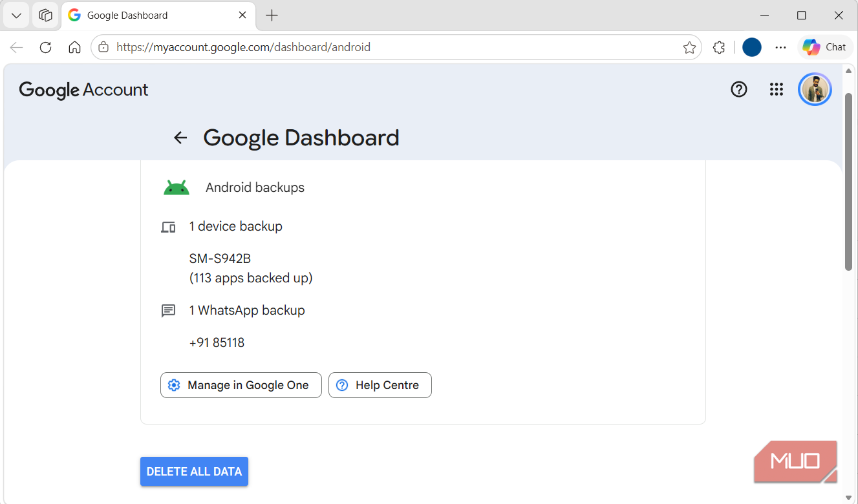
Task: Open the Google apps grid icon
Action: pos(777,90)
